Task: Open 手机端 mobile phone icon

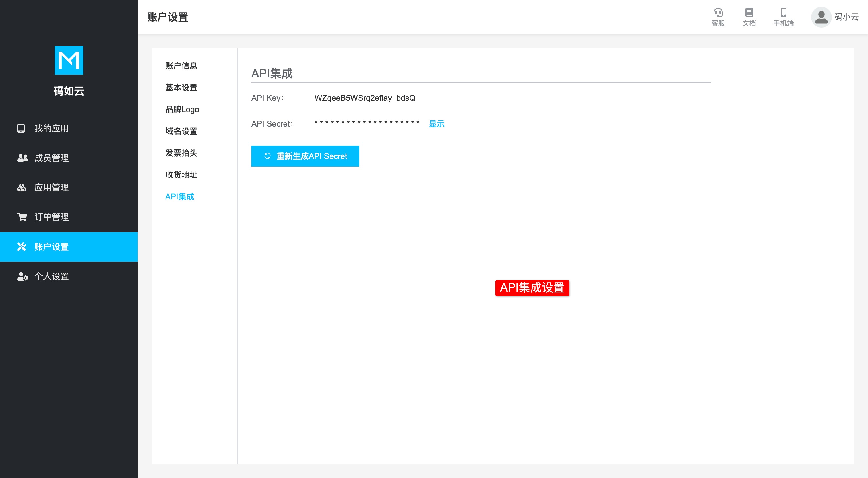Action: [783, 12]
